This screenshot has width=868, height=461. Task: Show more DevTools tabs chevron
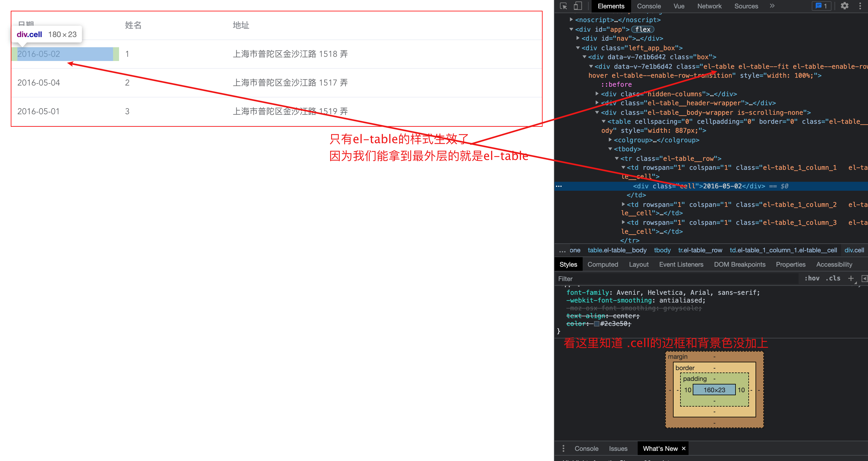(772, 6)
